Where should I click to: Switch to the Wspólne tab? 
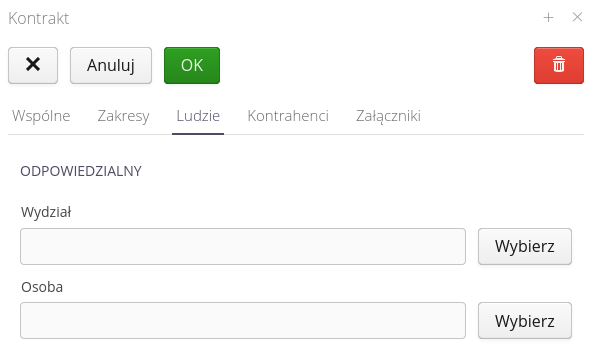[41, 116]
